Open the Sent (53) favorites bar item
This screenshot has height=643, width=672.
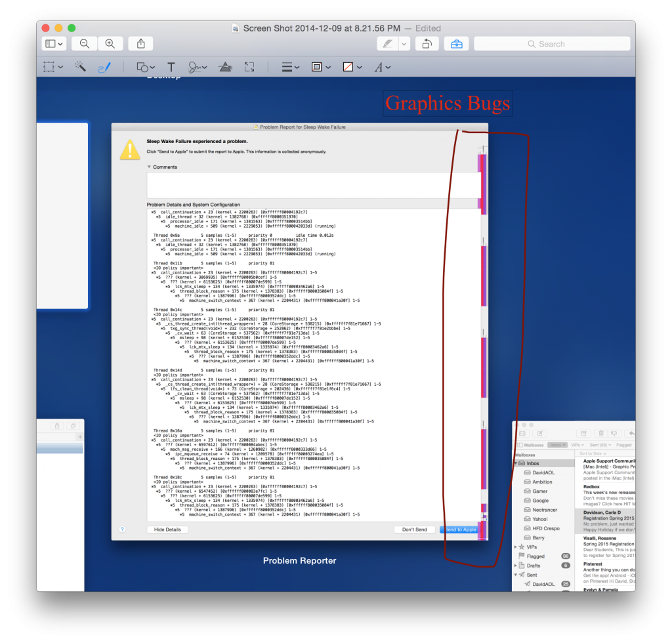click(600, 445)
